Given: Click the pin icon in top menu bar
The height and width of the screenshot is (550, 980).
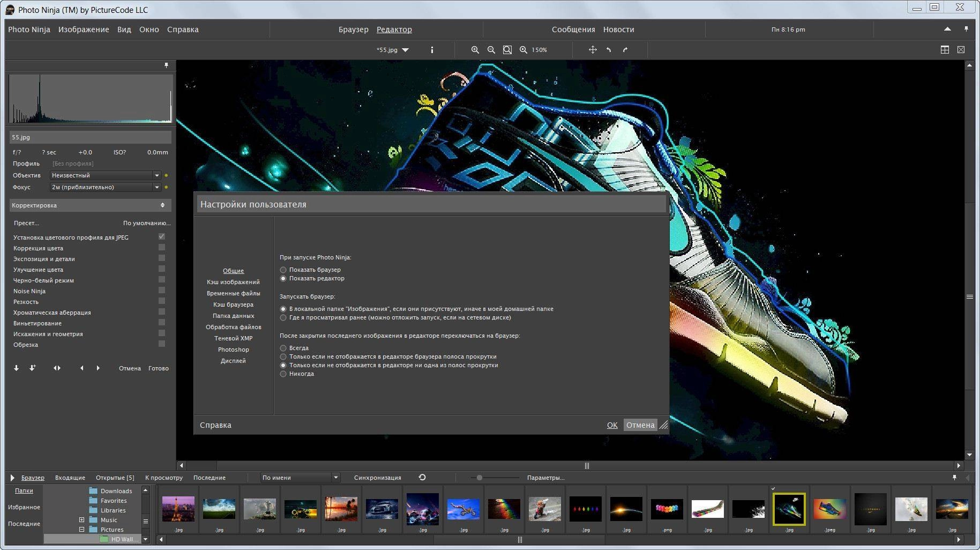Looking at the screenshot, I should tap(966, 29).
